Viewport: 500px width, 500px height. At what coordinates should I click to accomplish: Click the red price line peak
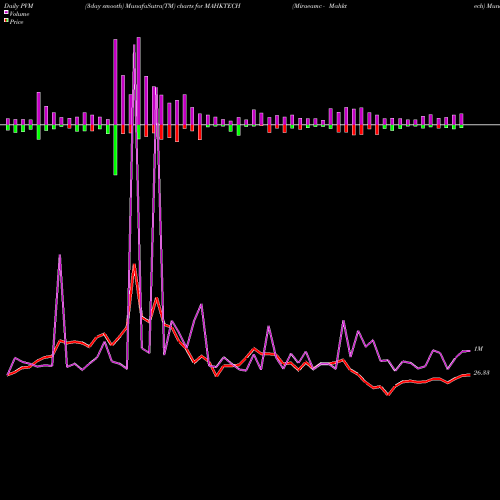134,265
